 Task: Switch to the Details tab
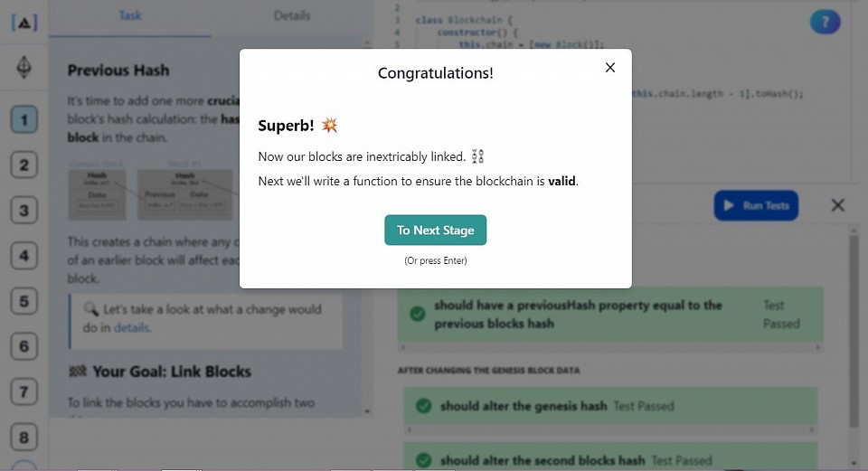[x=292, y=16]
